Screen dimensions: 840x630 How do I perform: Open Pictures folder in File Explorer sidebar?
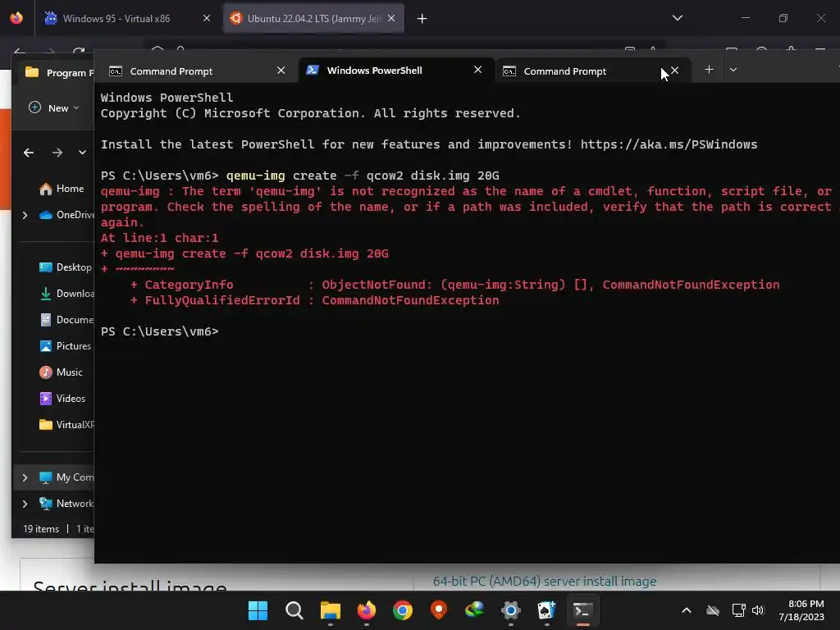tap(66, 346)
